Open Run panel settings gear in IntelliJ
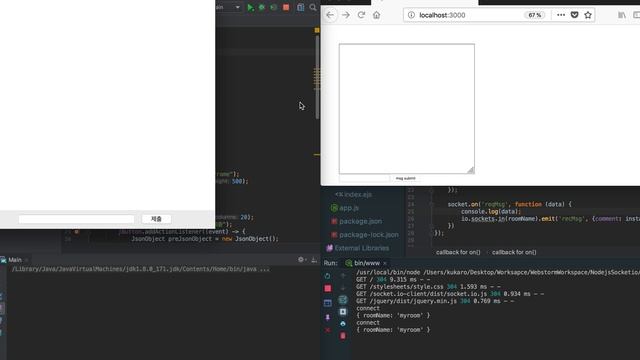The width and height of the screenshot is (640, 360). pos(301,260)
